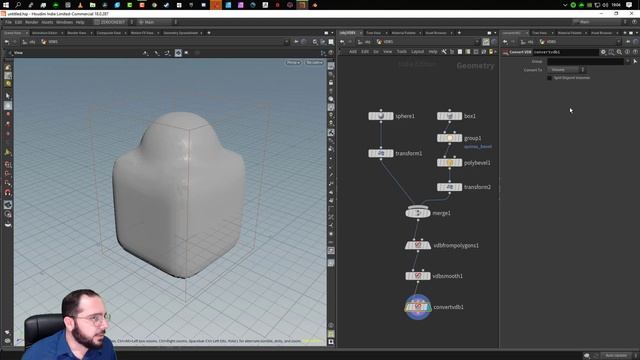Select the group1 node

click(x=449, y=138)
